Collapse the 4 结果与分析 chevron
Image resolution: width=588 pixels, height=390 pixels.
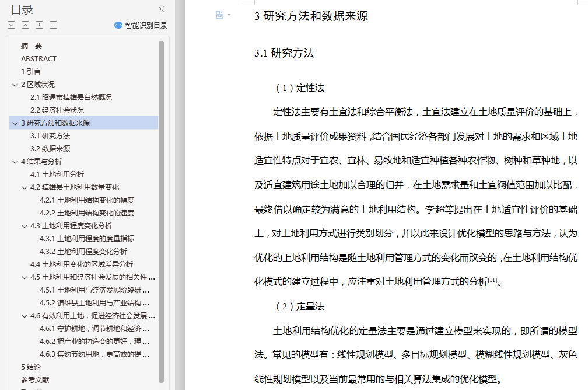pos(15,162)
